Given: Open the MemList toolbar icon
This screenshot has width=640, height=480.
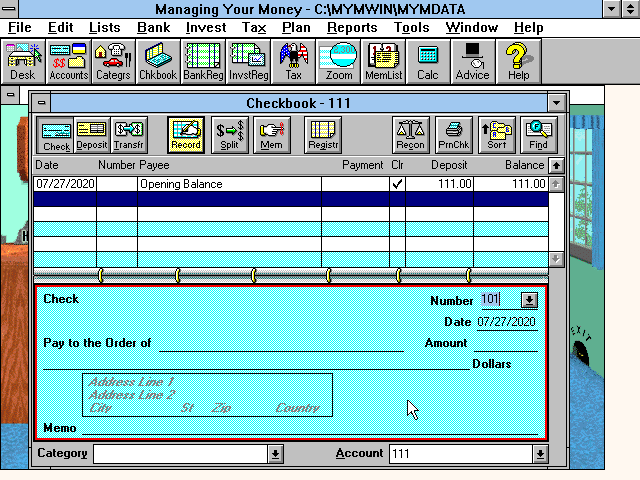Looking at the screenshot, I should [383, 62].
